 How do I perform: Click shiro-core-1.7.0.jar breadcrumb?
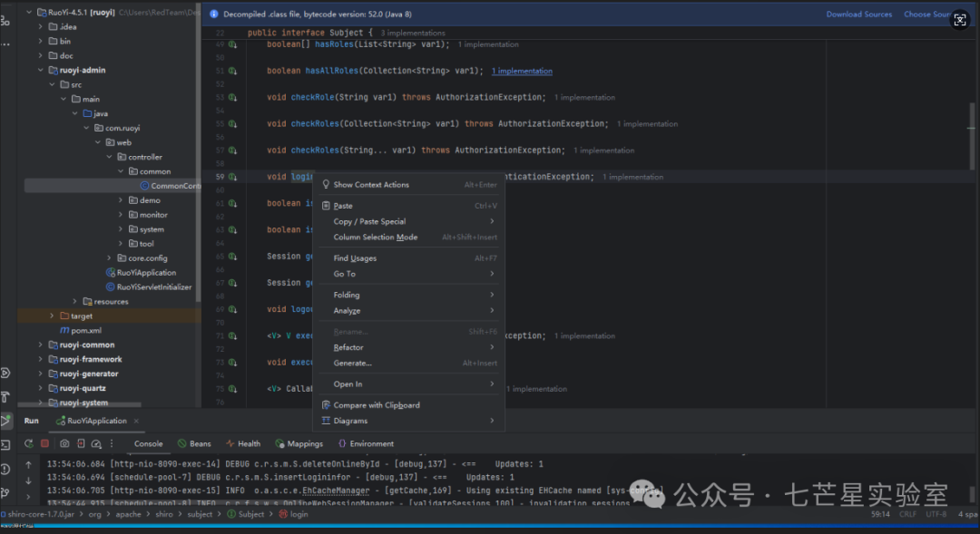37,515
